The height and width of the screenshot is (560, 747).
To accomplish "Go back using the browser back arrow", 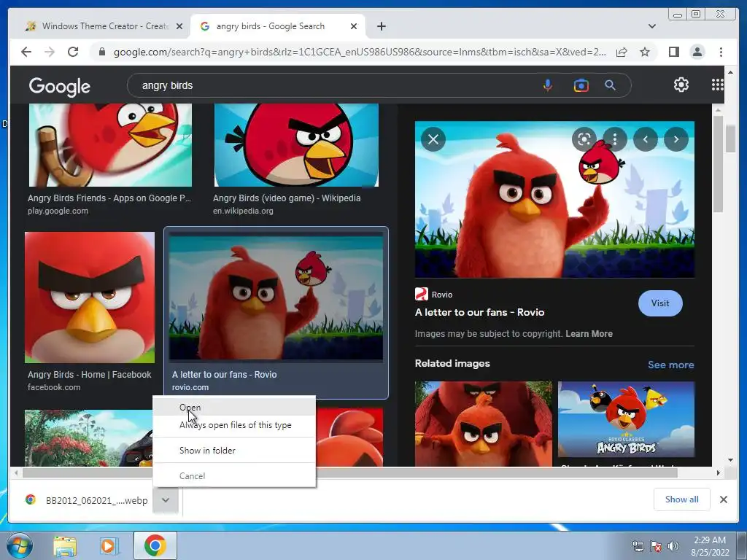I will click(26, 52).
